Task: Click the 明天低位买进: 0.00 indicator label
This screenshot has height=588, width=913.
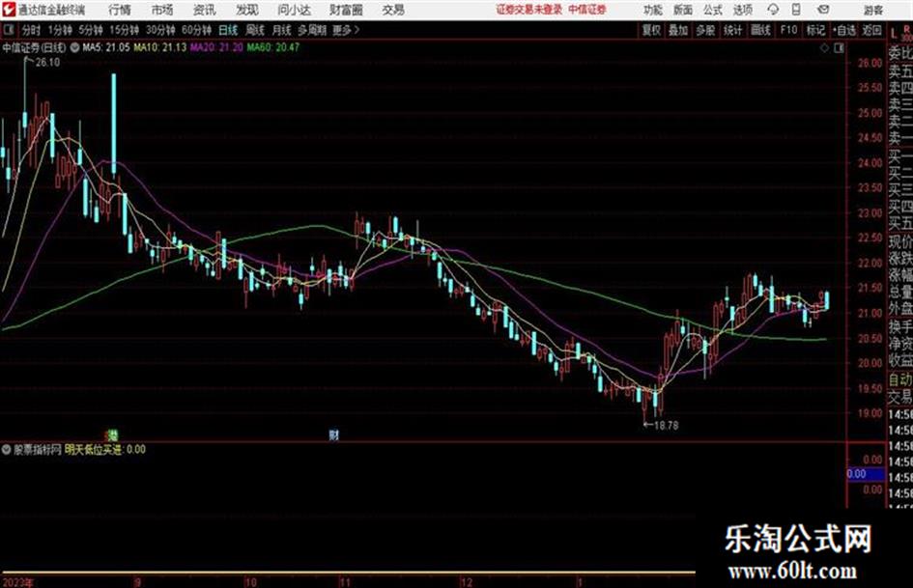Action: point(105,449)
